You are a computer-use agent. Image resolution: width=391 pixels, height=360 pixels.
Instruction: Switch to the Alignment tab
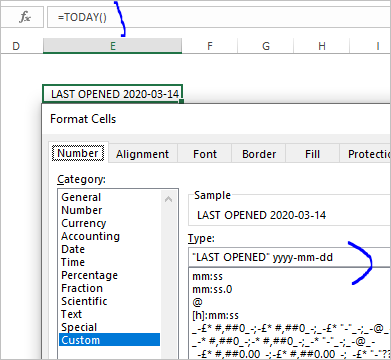pos(143,154)
